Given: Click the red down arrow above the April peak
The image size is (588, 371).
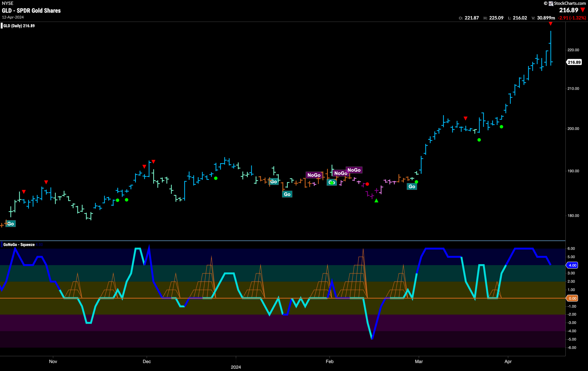Looking at the screenshot, I should click(550, 24).
